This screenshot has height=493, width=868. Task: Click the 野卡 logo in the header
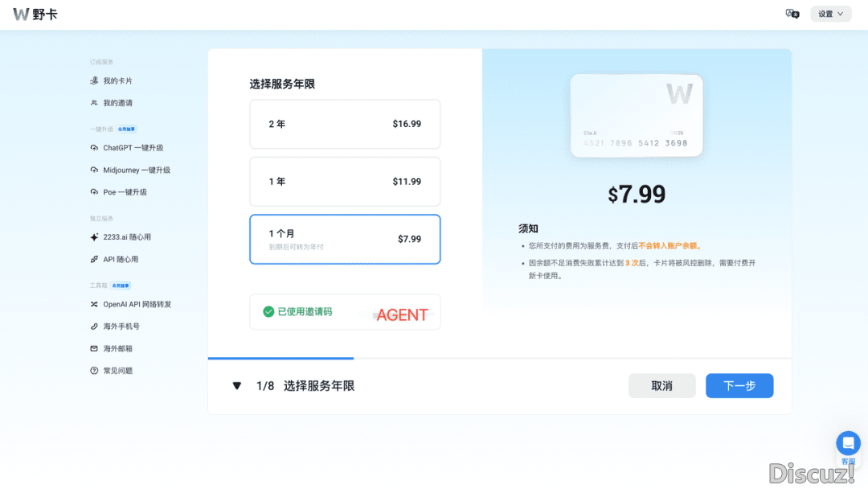35,14
